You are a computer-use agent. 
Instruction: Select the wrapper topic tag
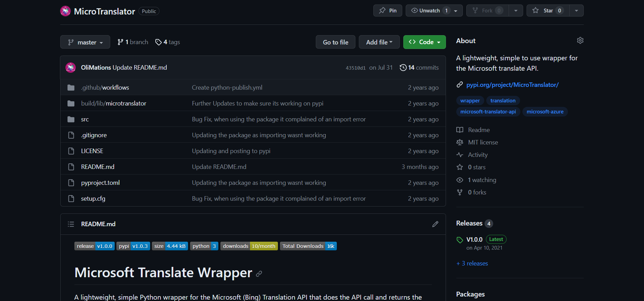(x=470, y=101)
